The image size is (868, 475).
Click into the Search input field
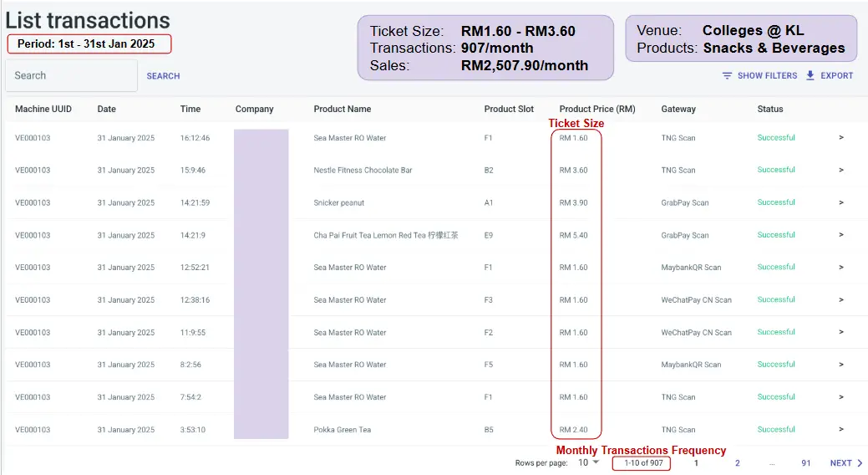click(71, 75)
